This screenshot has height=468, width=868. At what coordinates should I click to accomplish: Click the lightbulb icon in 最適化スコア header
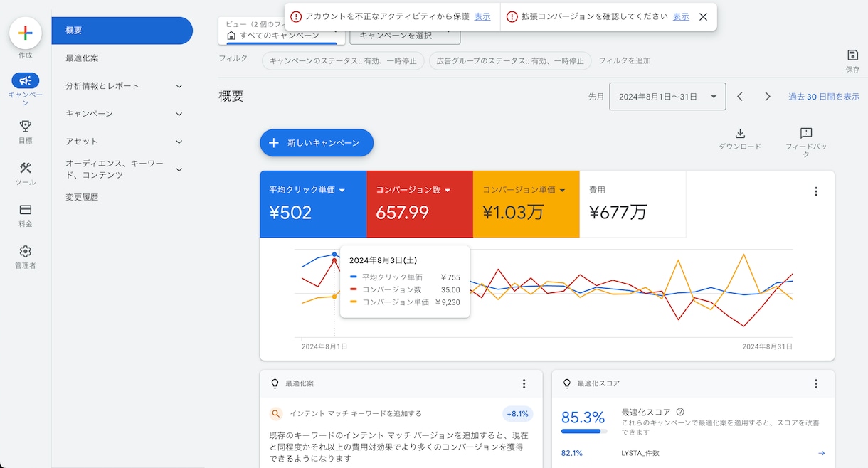coord(567,383)
